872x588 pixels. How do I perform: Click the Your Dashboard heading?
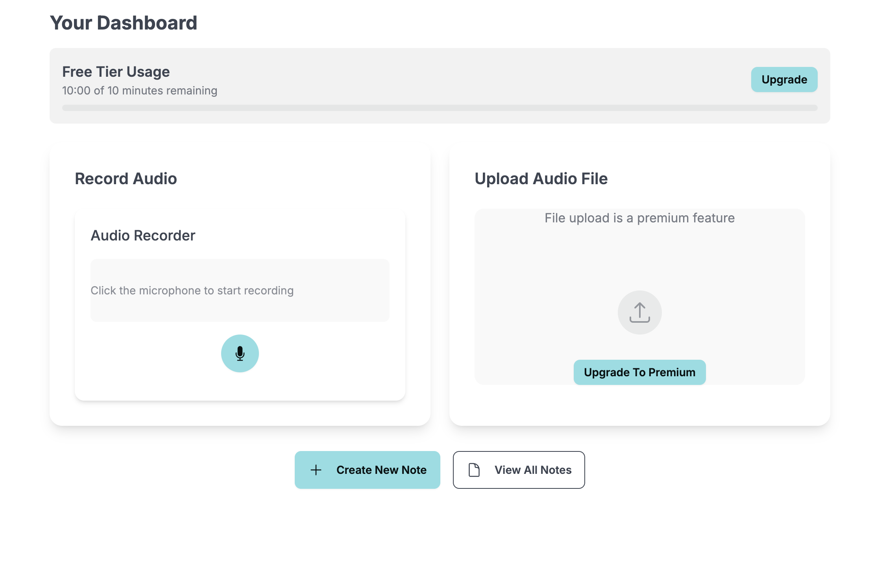(124, 23)
